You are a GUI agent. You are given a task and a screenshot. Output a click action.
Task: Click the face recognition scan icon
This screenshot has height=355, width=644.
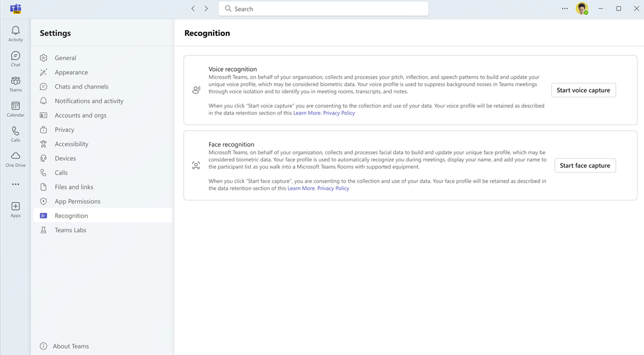[x=196, y=165]
